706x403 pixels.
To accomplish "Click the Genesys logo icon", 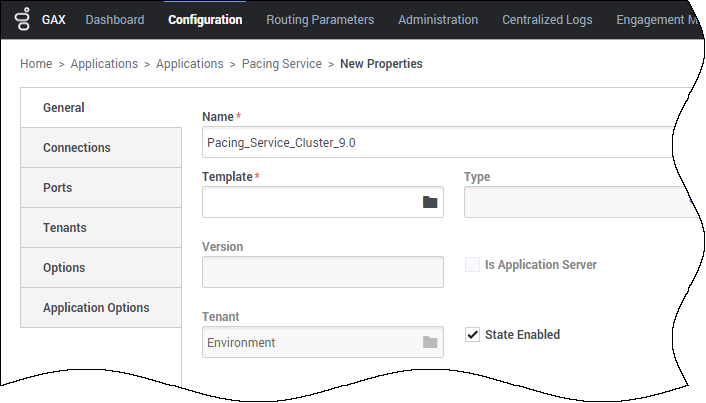I will (23, 19).
